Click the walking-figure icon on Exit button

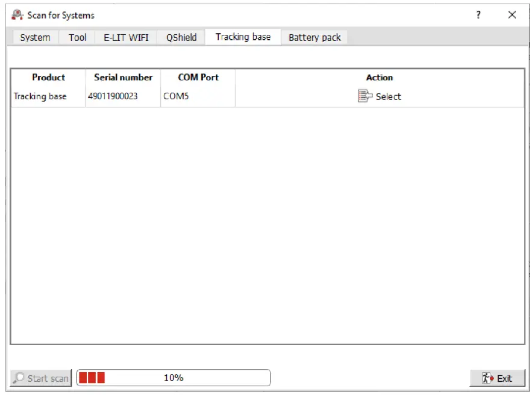(x=487, y=378)
